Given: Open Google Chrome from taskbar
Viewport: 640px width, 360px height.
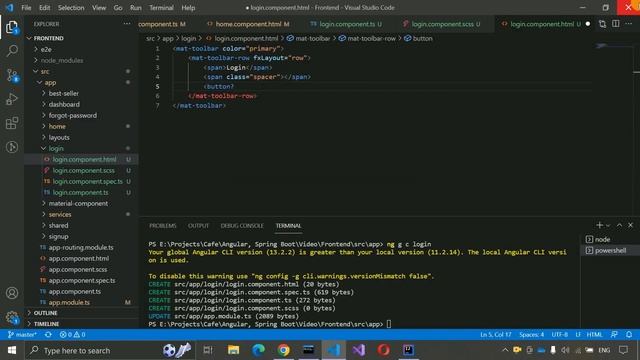Looking at the screenshot, I should point(283,350).
